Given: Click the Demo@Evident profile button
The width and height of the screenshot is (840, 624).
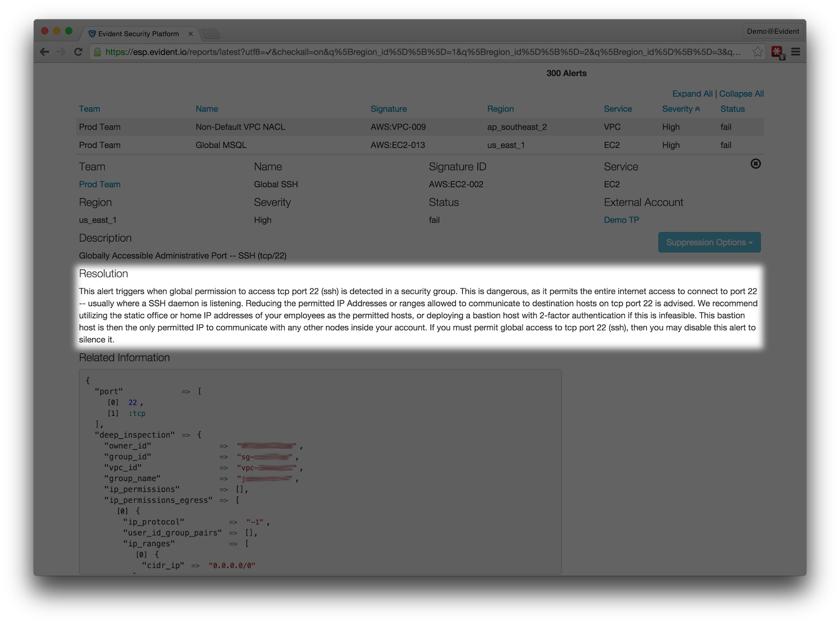Looking at the screenshot, I should tap(772, 31).
